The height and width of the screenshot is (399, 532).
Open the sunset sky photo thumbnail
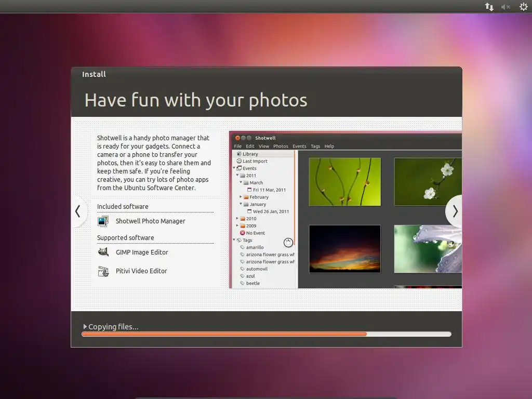[x=345, y=249]
